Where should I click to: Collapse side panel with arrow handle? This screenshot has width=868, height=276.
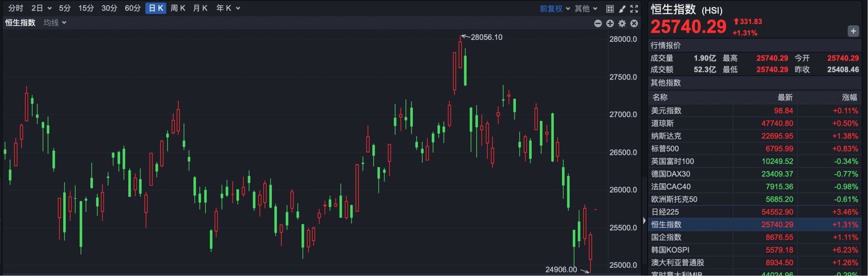644,221
